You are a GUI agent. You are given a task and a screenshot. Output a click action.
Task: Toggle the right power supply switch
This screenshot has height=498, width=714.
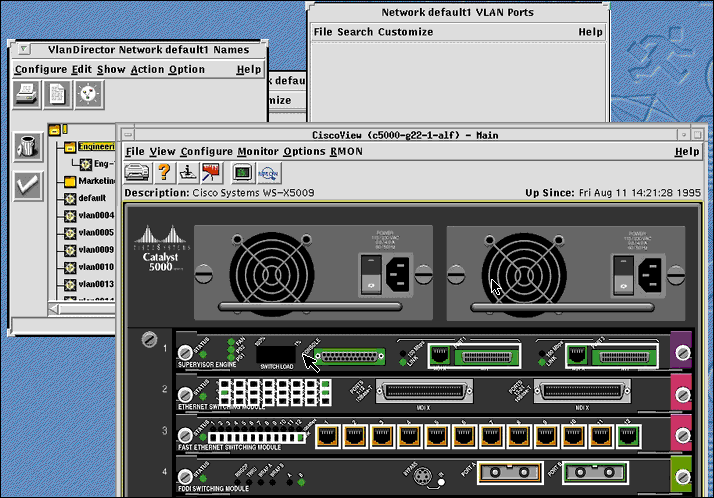[x=623, y=274]
